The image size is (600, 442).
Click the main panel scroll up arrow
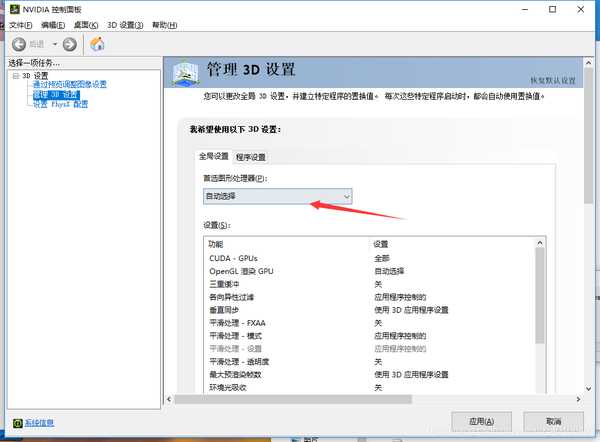pos(589,63)
